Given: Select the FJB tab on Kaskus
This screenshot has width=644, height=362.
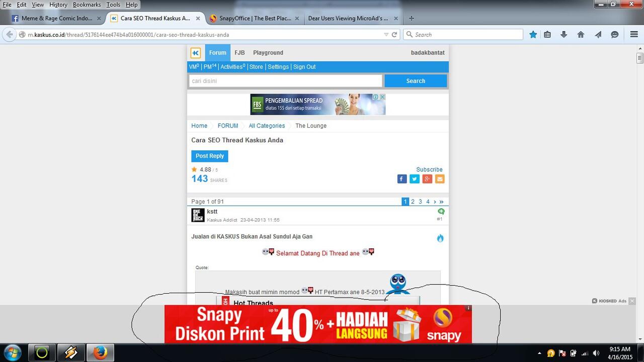Looking at the screenshot, I should [x=239, y=53].
